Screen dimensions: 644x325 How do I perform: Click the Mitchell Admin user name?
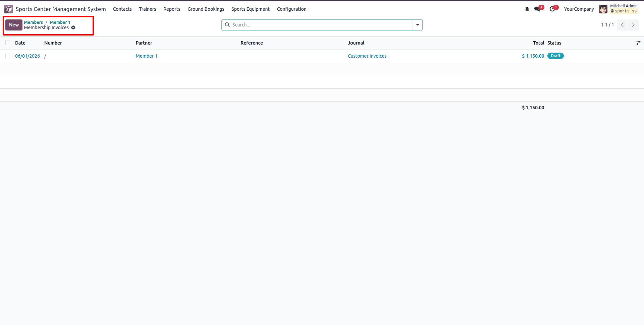click(x=624, y=6)
